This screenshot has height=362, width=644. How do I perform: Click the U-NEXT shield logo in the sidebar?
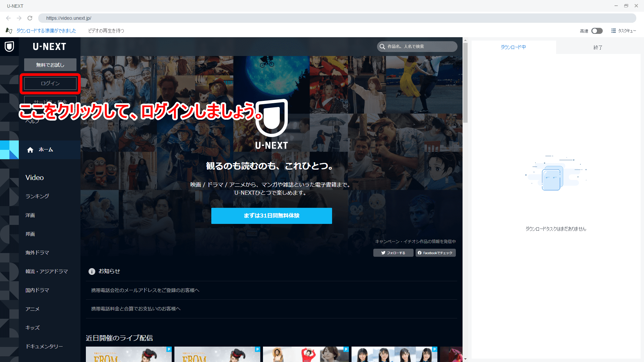coord(9,47)
